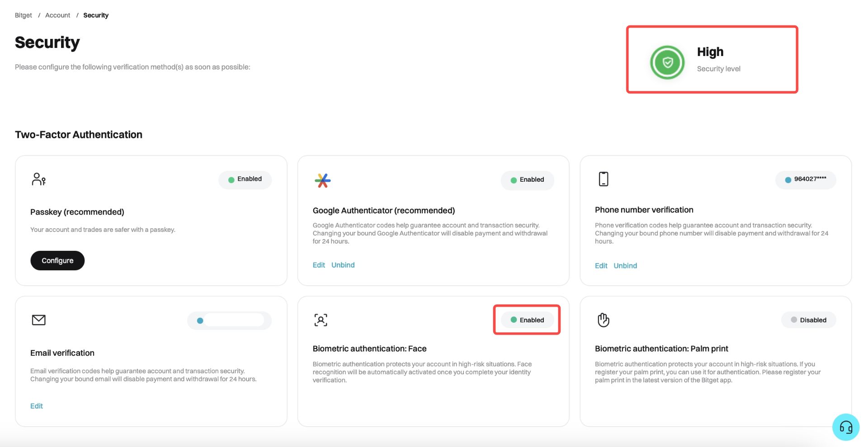868x447 pixels.
Task: Click the Passkey Enabled status badge
Action: click(245, 179)
